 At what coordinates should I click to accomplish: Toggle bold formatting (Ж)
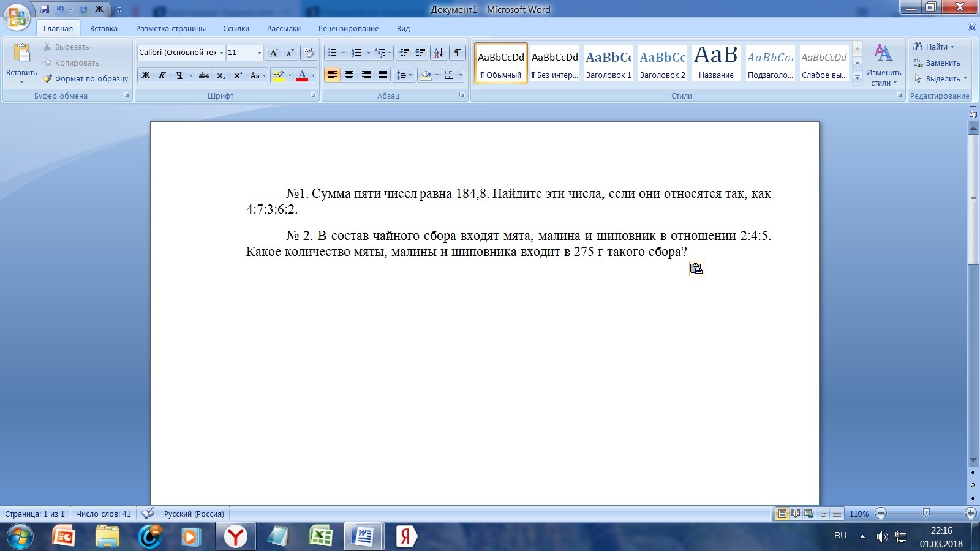(x=146, y=75)
